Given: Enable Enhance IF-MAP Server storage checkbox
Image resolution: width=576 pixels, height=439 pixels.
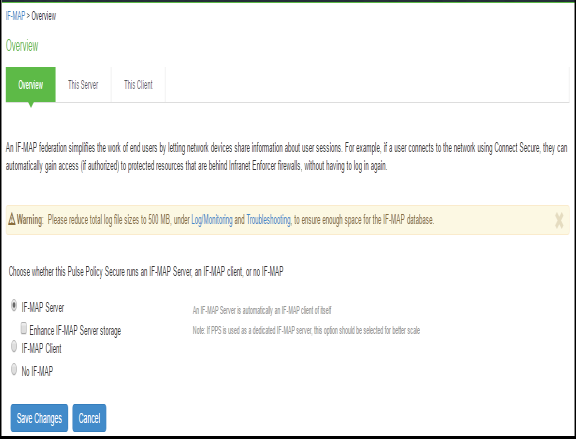Looking at the screenshot, I should tap(24, 328).
